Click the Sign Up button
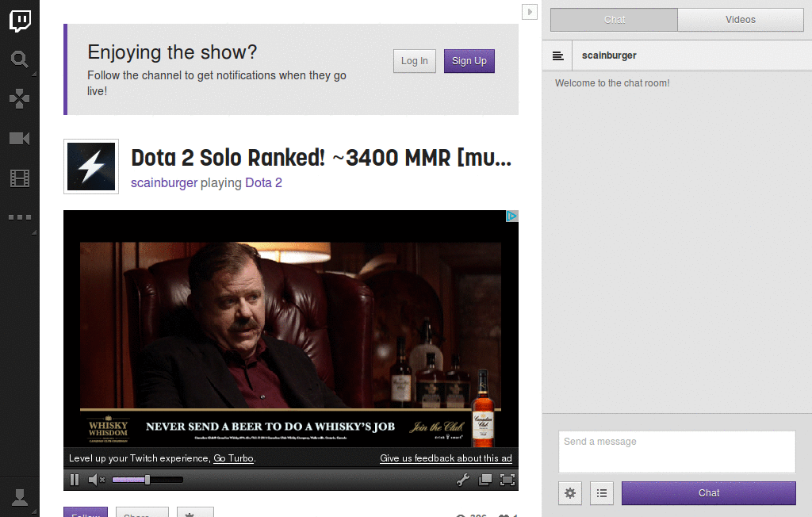This screenshot has height=517, width=812. (x=469, y=61)
